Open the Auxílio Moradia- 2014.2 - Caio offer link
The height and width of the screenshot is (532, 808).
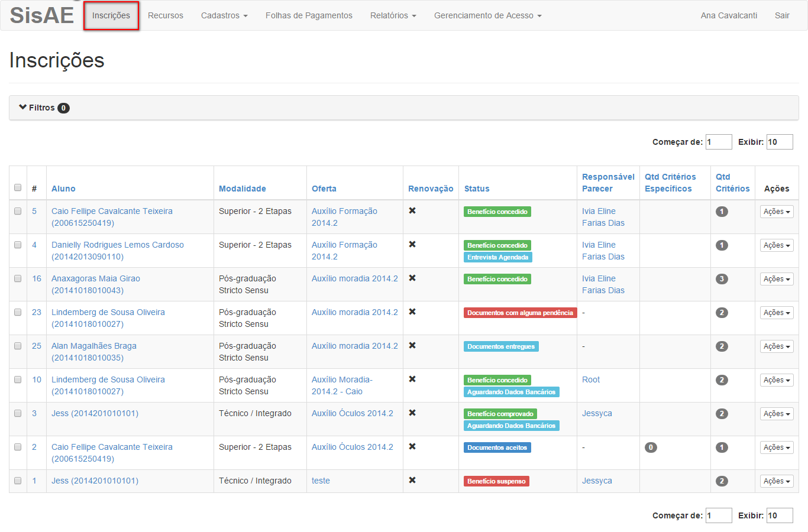(x=342, y=385)
